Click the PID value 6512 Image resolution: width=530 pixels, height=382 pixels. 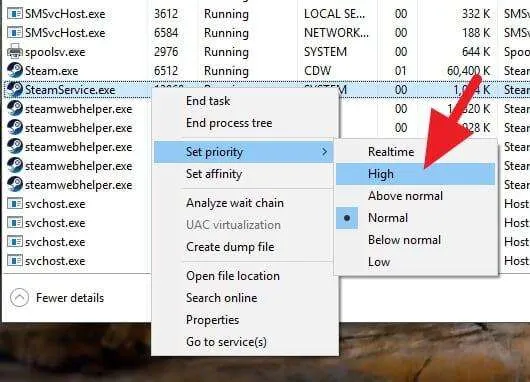pos(166,71)
